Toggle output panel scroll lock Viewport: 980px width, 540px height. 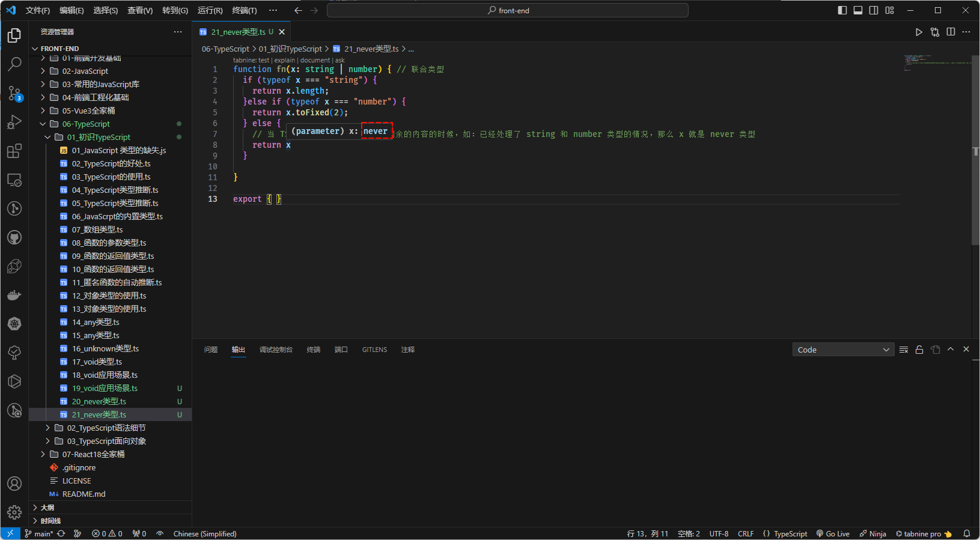pos(919,350)
